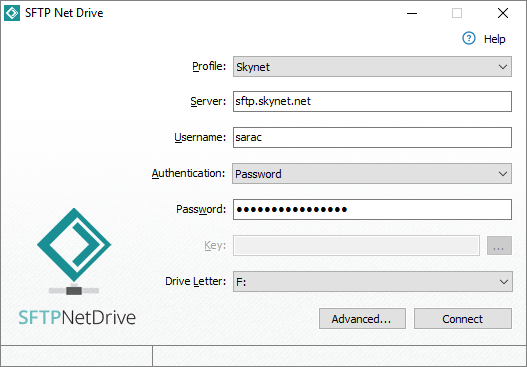Click the Advanced... button

pyautogui.click(x=362, y=319)
